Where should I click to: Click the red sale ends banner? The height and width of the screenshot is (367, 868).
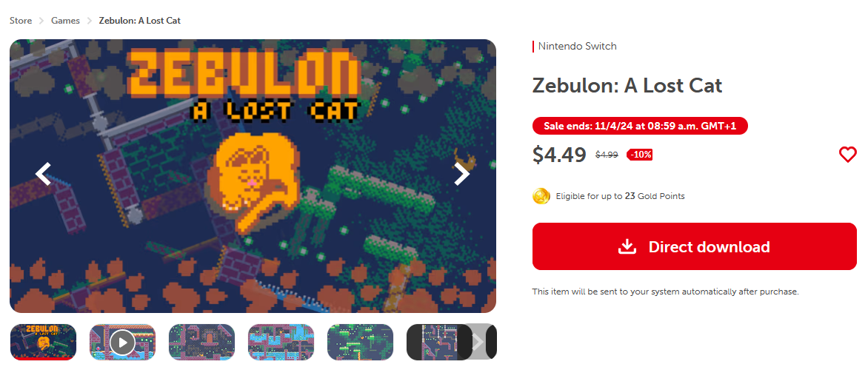click(x=640, y=126)
